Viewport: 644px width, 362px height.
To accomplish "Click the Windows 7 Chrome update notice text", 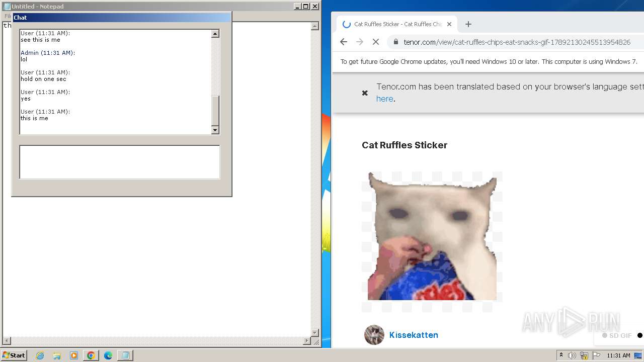I will 489,62.
